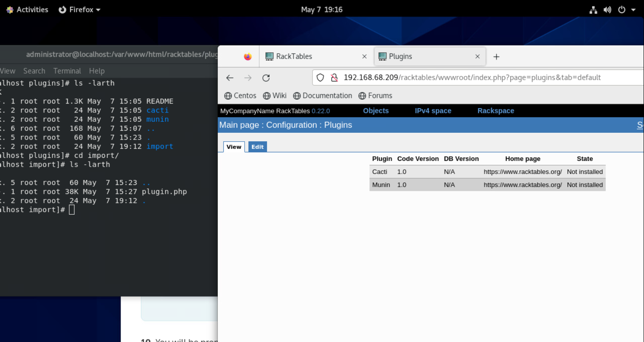Expand the Firefox application menu in top bar

click(x=80, y=10)
